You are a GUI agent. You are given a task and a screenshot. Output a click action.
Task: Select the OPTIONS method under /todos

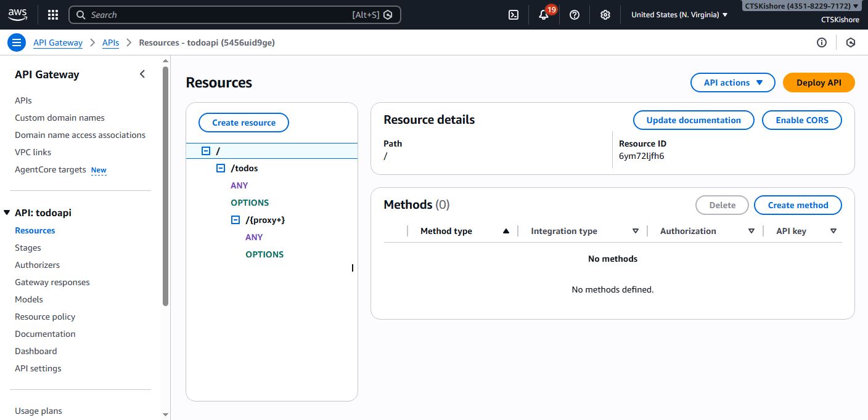pyautogui.click(x=250, y=203)
